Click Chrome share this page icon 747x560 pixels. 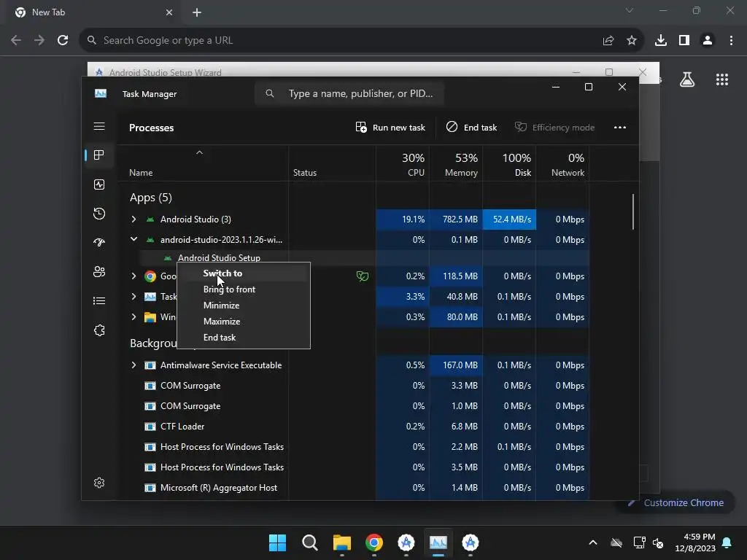tap(608, 41)
